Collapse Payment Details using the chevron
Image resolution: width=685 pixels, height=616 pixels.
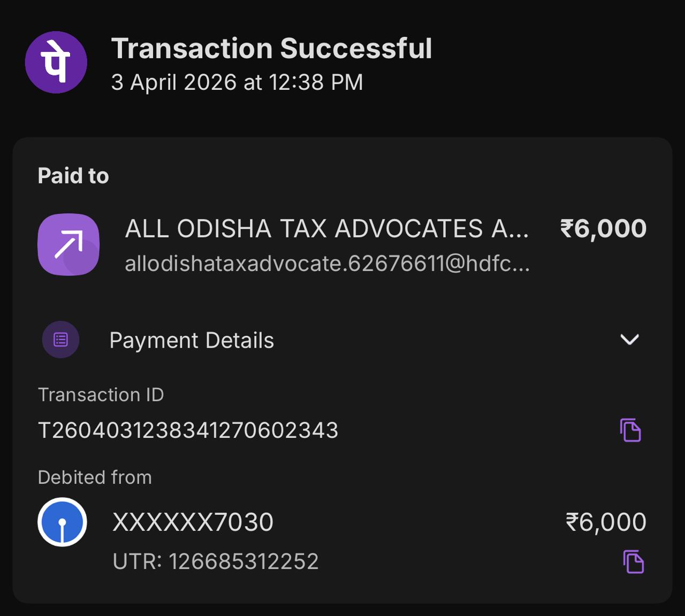(x=629, y=340)
